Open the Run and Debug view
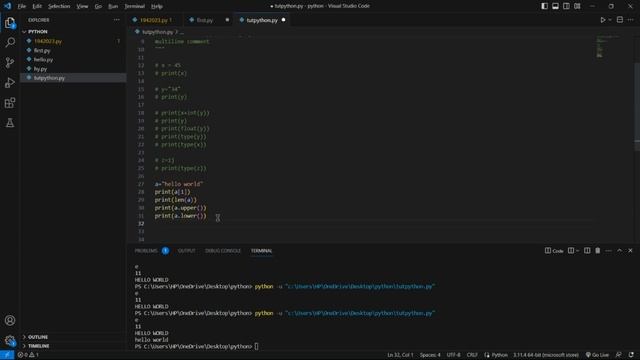The width and height of the screenshot is (640, 360). [x=10, y=82]
